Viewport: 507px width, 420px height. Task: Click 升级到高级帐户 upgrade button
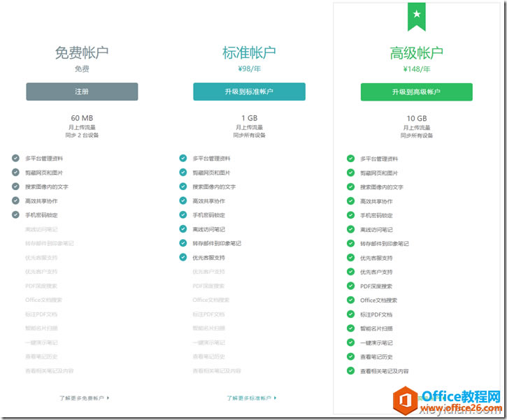(x=417, y=92)
